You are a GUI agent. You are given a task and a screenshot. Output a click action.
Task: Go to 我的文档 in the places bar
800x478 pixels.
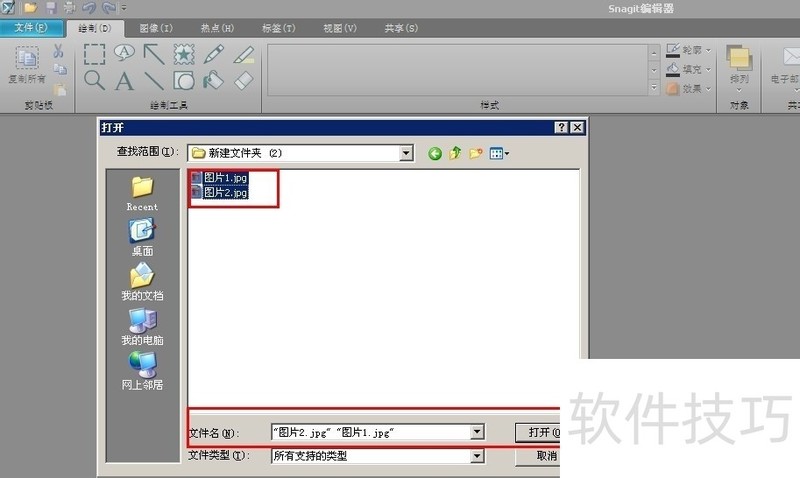click(x=142, y=282)
